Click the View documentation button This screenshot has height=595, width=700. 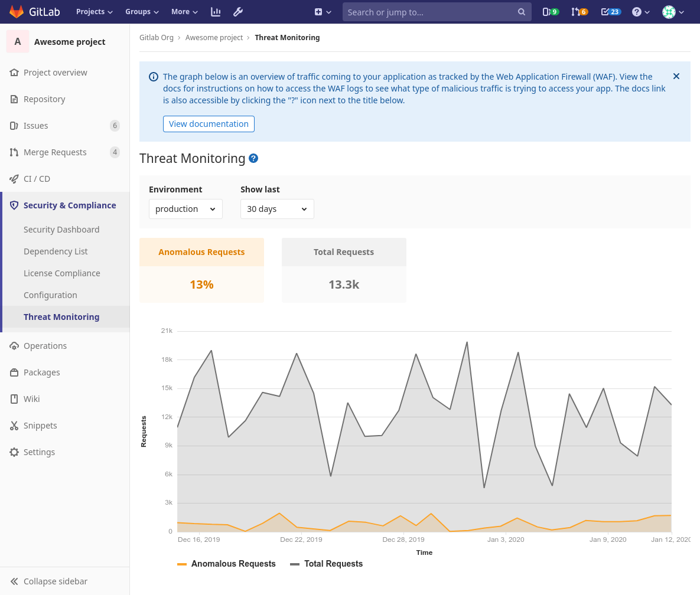[209, 124]
